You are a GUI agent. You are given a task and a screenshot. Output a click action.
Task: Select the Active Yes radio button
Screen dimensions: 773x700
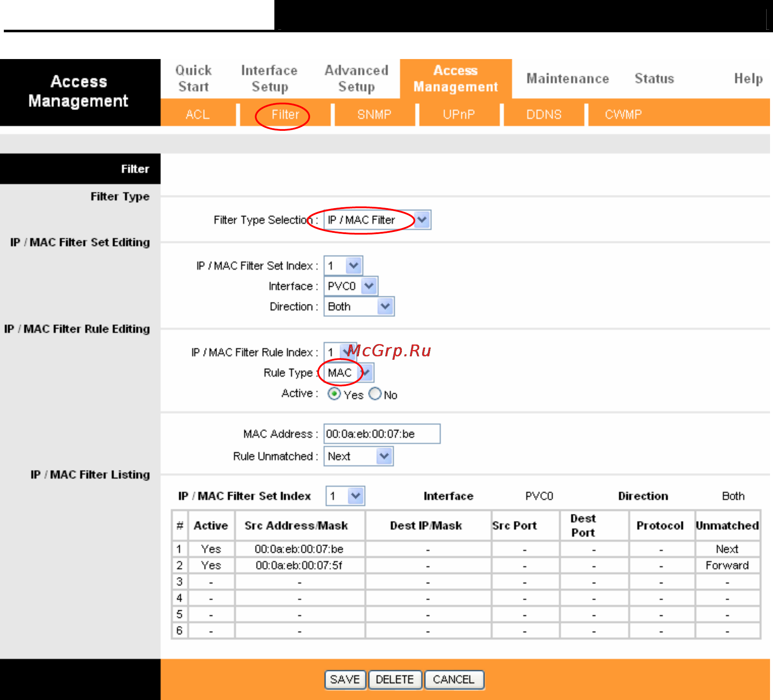(x=334, y=394)
